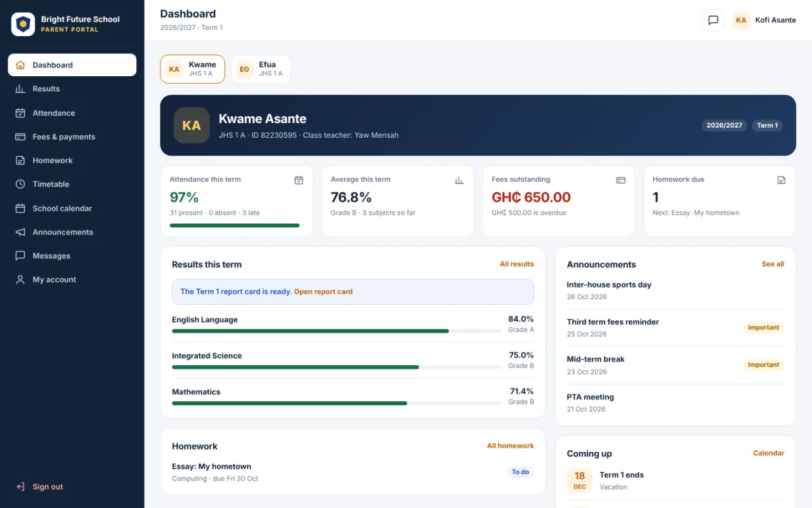The height and width of the screenshot is (508, 812).
Task: Open Kofi Asante user profile menu
Action: (x=764, y=20)
